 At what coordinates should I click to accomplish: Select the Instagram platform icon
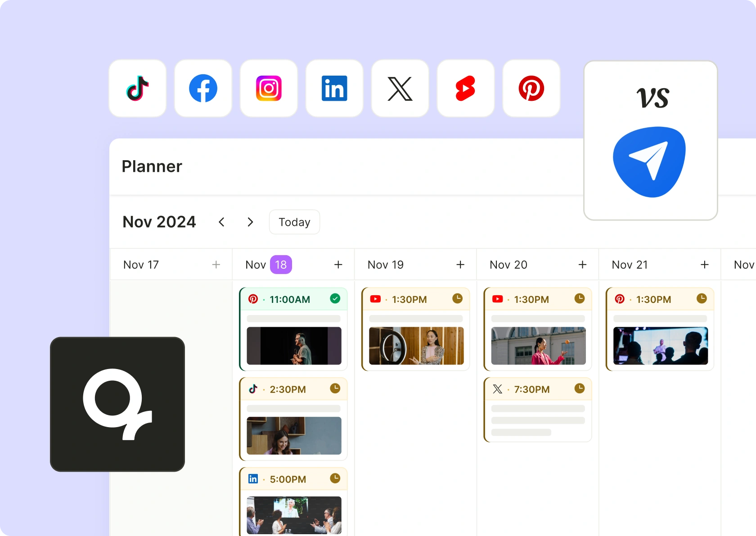(269, 88)
